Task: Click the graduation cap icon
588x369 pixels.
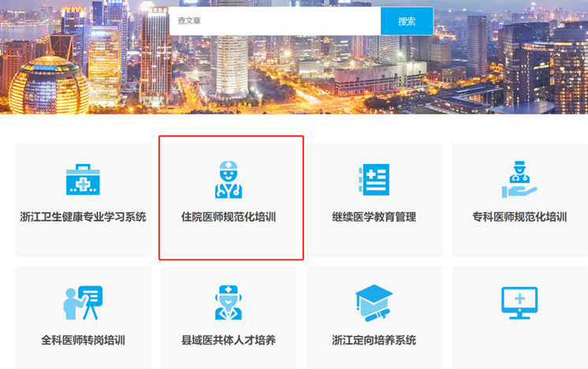Action: tap(374, 300)
